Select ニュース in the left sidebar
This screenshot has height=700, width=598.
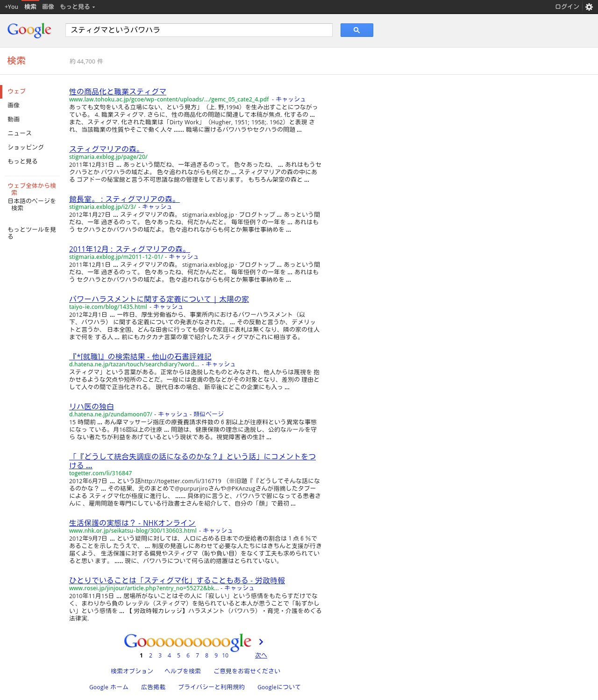coord(20,133)
